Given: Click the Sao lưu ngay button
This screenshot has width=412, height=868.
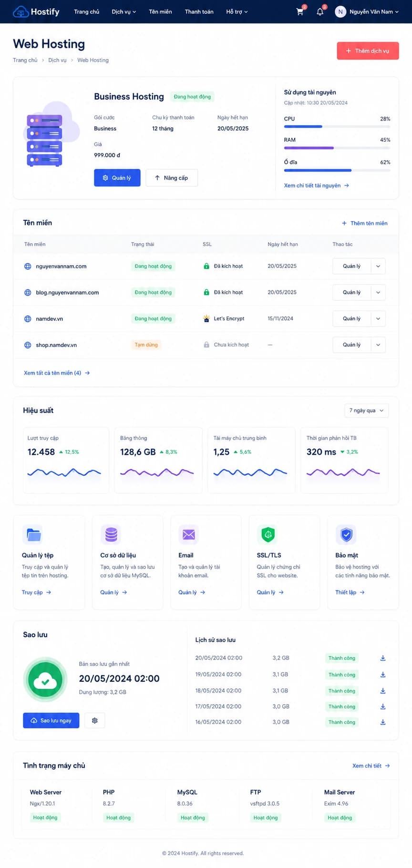Looking at the screenshot, I should click(51, 720).
